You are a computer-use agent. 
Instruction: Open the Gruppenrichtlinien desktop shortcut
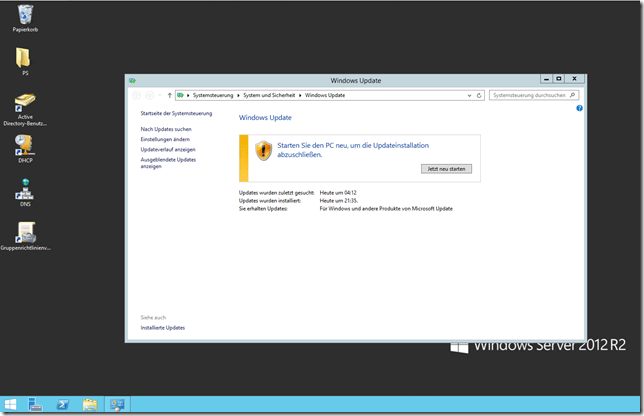pos(25,233)
